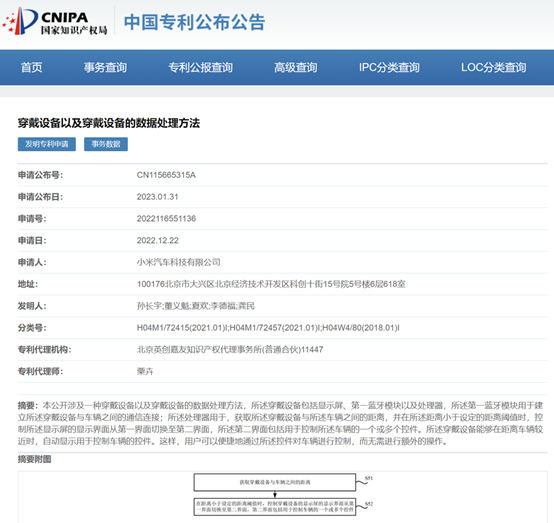Click flowchart box S51 in abstract figure
Image resolution: width=554 pixels, height=523 pixels.
[x=275, y=482]
